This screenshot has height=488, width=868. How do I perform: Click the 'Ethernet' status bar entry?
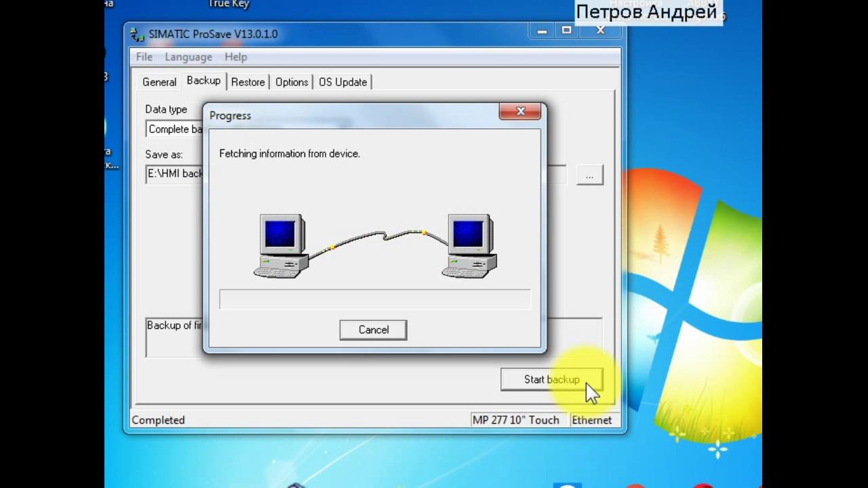pyautogui.click(x=592, y=420)
